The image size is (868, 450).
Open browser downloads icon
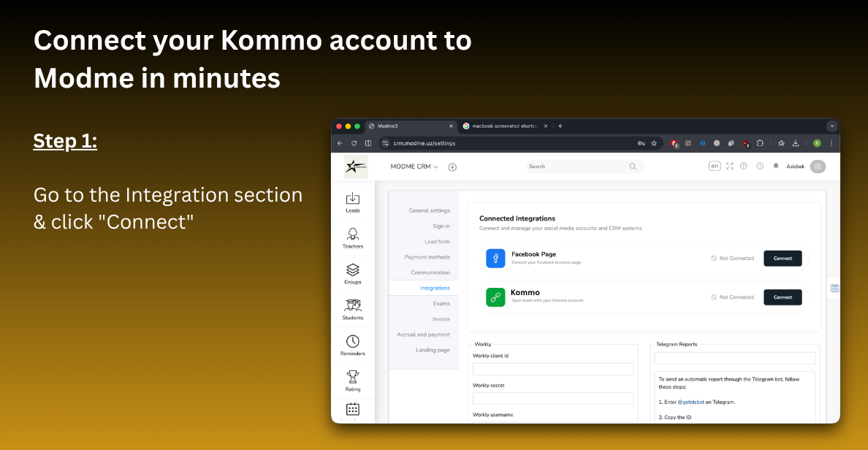(796, 143)
